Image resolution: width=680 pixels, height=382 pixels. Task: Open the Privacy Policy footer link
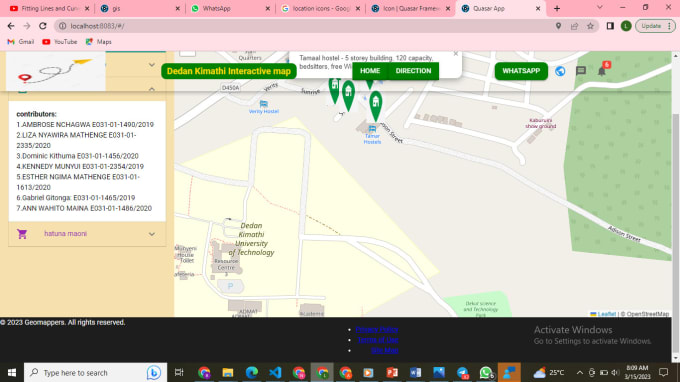(377, 330)
